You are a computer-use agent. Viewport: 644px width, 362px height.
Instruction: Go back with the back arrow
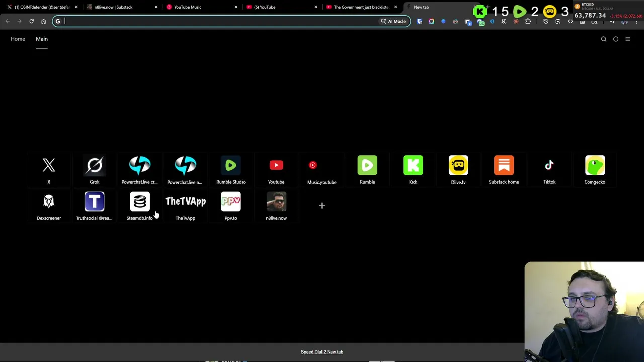click(x=7, y=21)
